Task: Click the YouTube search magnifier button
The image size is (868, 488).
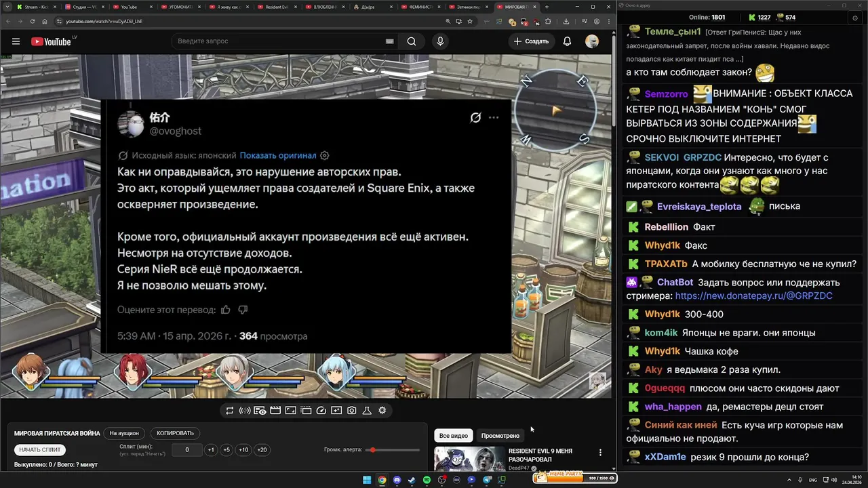Action: point(412,41)
